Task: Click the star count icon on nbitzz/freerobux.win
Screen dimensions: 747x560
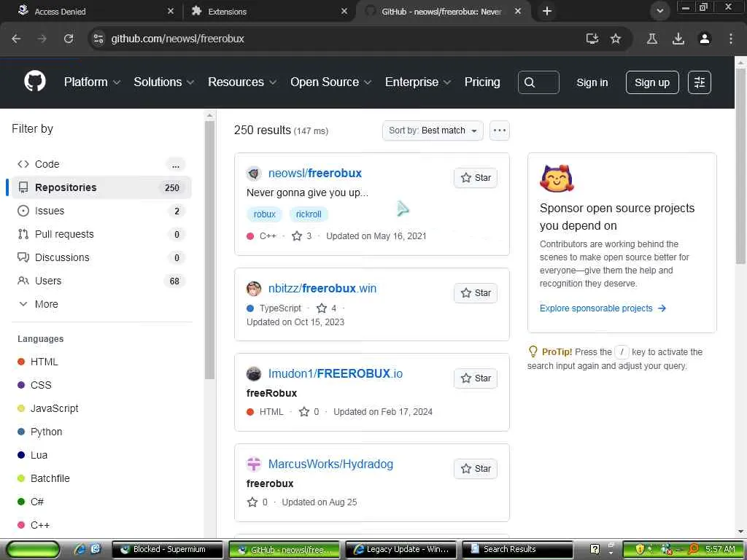Action: point(322,308)
